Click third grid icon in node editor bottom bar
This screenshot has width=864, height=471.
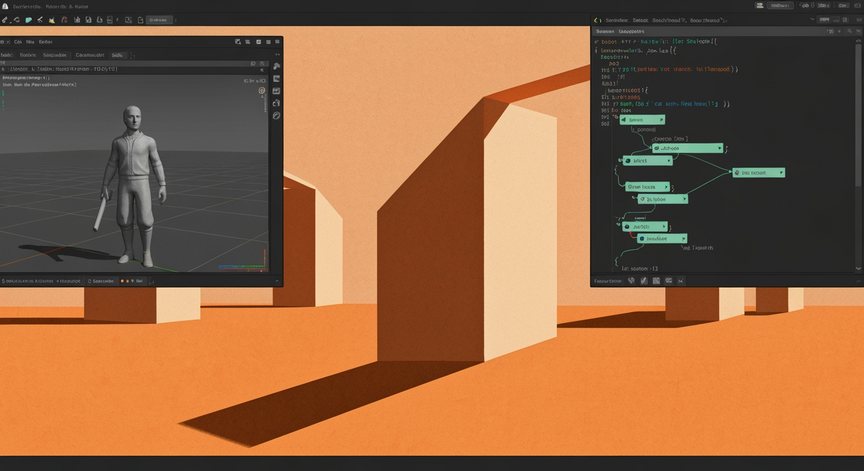click(656, 281)
